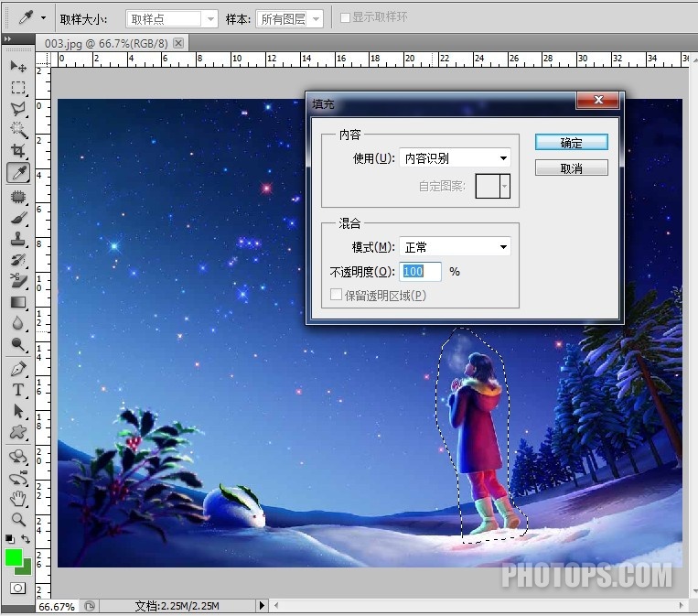The width and height of the screenshot is (698, 616).
Task: Click the dark green background color swatch
Action: tap(26, 568)
